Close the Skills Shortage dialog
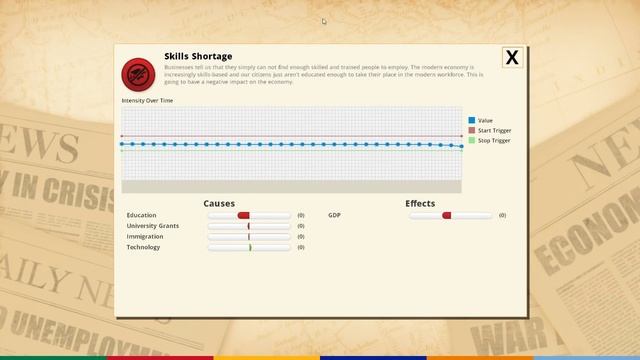The image size is (640, 360). coord(512,58)
